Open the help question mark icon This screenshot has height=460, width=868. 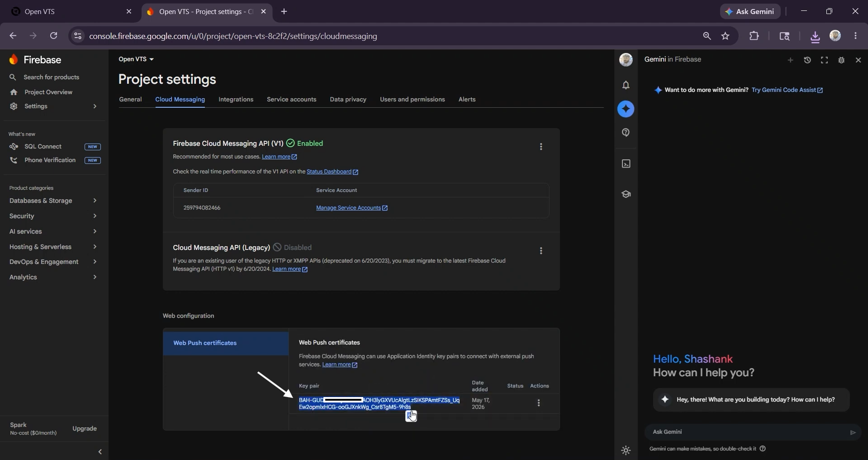[x=626, y=133]
